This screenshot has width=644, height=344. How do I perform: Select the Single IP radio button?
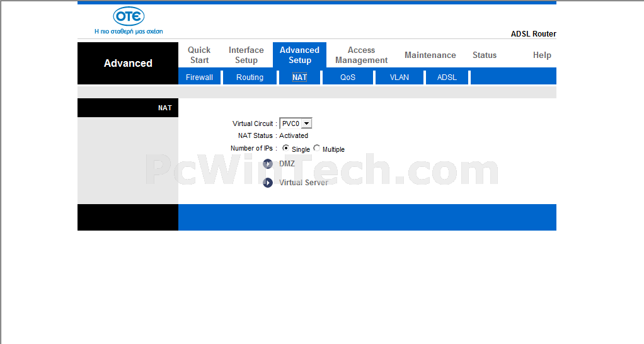(x=285, y=148)
